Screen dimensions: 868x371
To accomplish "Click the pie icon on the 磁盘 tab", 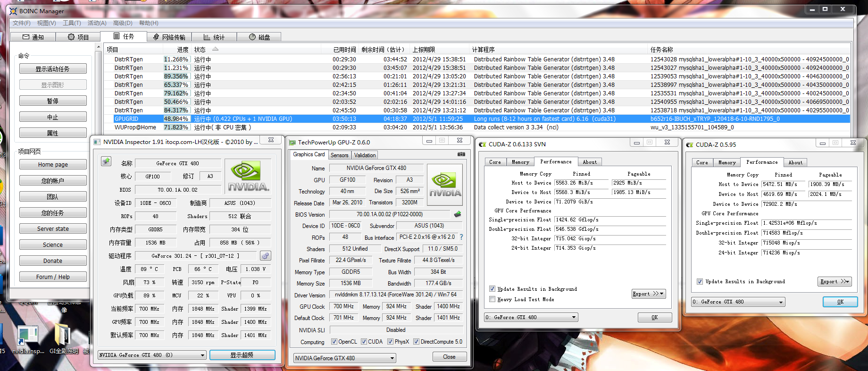I will [x=252, y=37].
